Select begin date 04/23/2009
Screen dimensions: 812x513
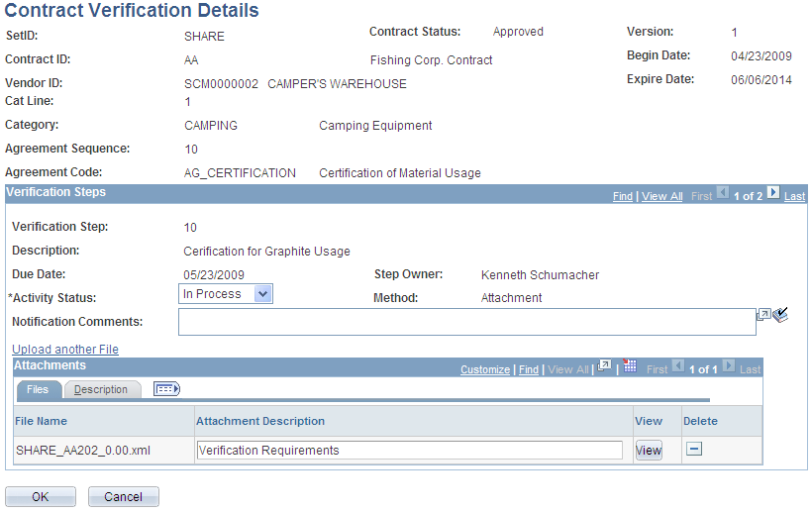(x=761, y=55)
